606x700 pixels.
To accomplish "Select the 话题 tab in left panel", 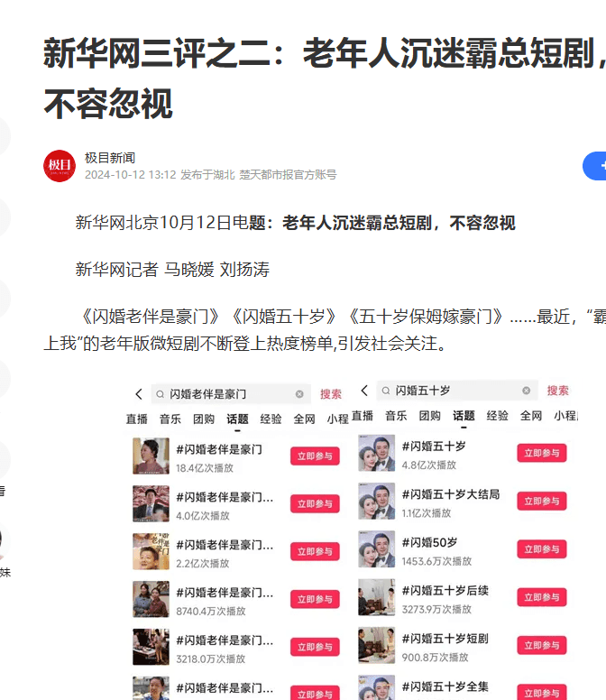I will (x=237, y=419).
